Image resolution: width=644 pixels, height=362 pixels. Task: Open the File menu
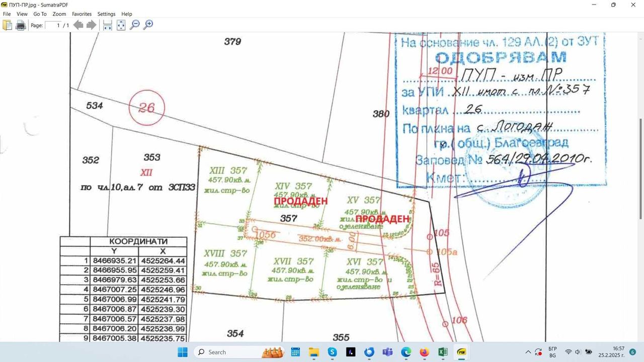[x=7, y=14]
